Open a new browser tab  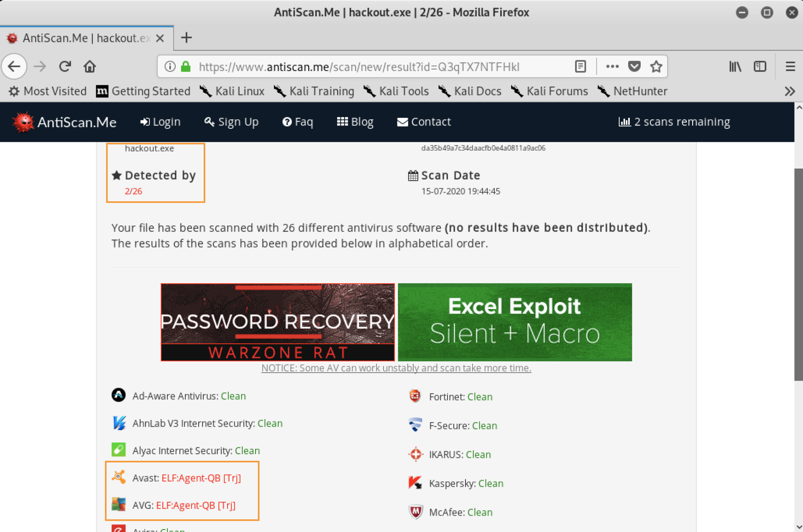[x=187, y=38]
